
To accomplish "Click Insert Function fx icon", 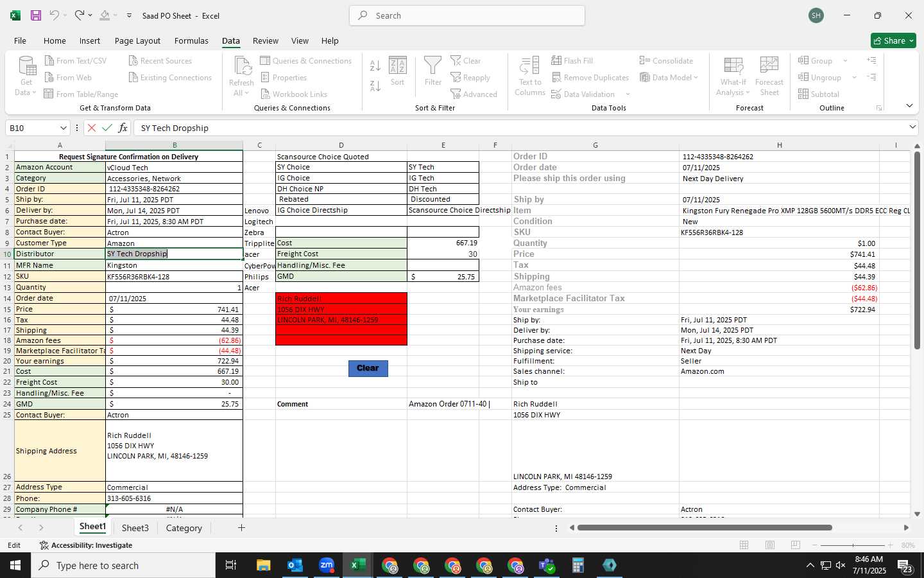I will tap(123, 128).
